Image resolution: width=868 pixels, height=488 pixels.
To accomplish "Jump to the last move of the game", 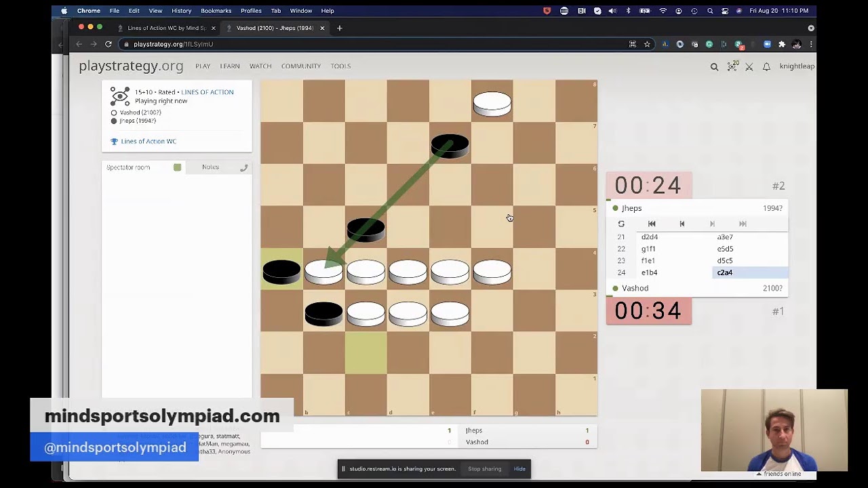I will 743,224.
